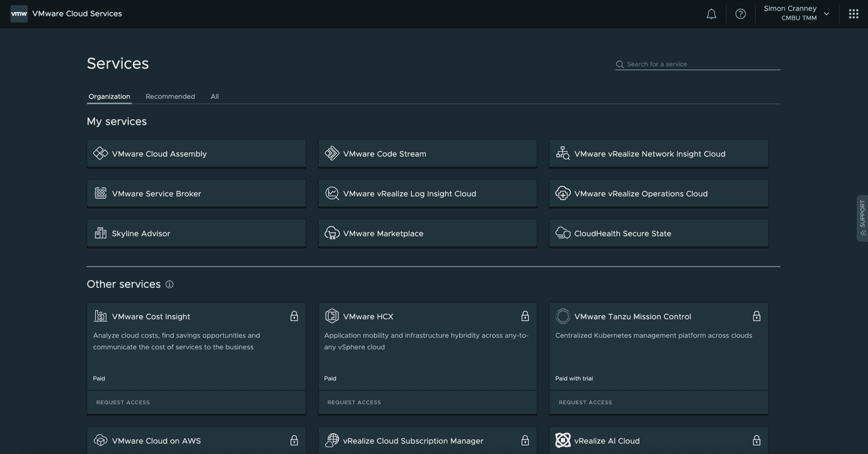Click the vRealize Log Insight Cloud icon
Viewport: 868px width, 454px height.
(x=332, y=193)
